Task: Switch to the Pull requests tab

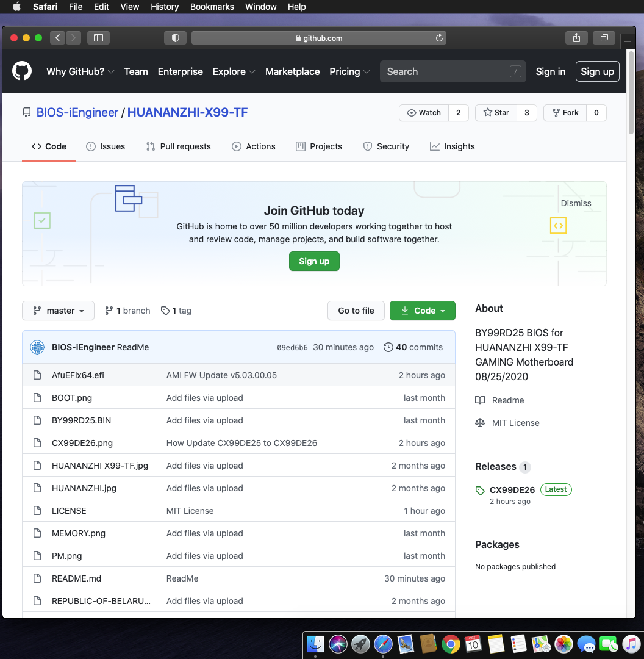Action: click(x=178, y=146)
